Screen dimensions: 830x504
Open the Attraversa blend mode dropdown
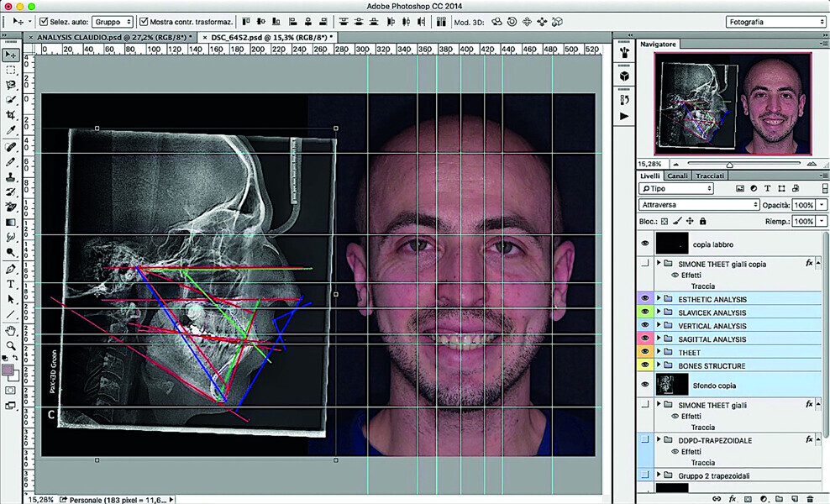[x=699, y=205]
